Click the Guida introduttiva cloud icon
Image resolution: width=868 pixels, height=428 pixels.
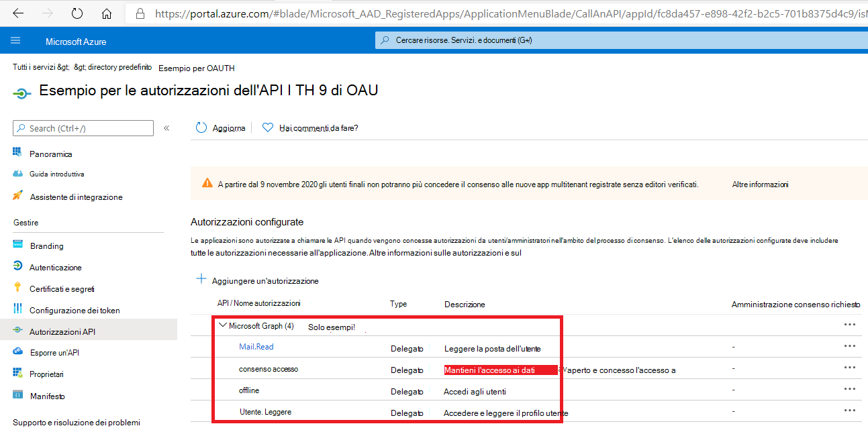pyautogui.click(x=17, y=174)
